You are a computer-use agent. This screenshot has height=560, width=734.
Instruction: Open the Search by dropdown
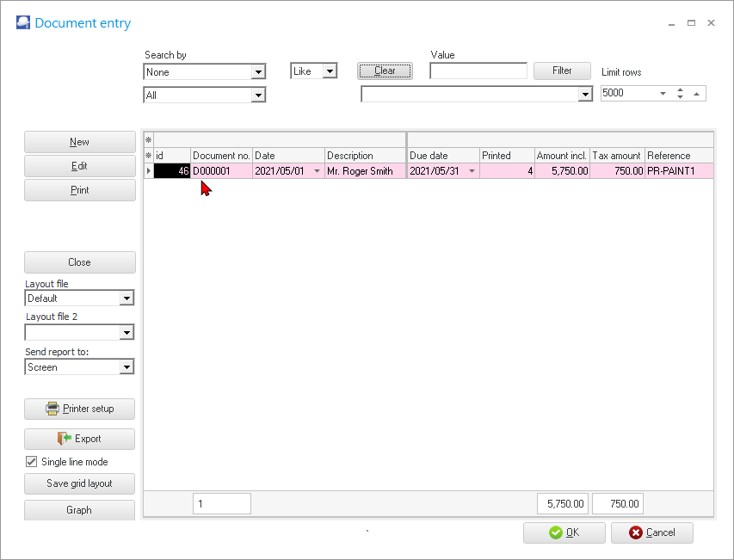[x=258, y=72]
